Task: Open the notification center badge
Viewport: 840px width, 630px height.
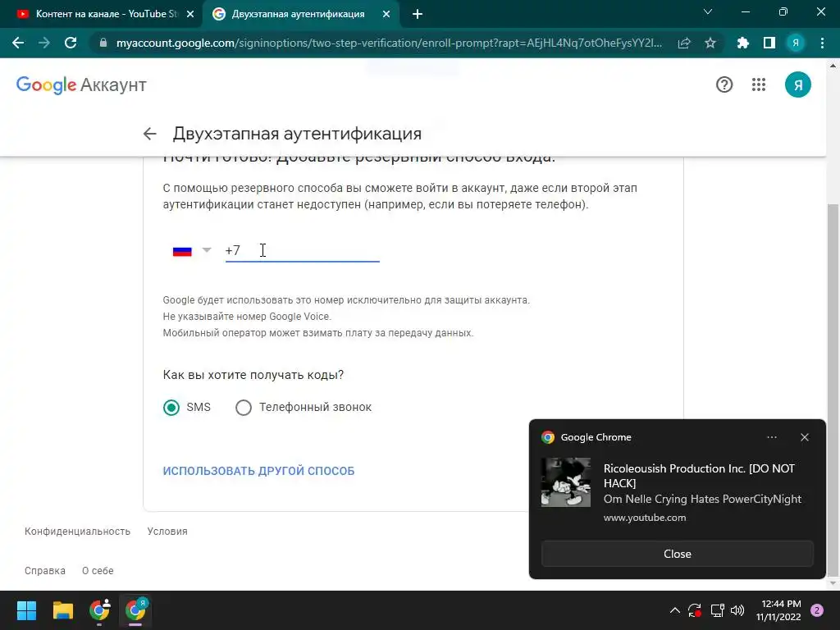Action: 817,610
